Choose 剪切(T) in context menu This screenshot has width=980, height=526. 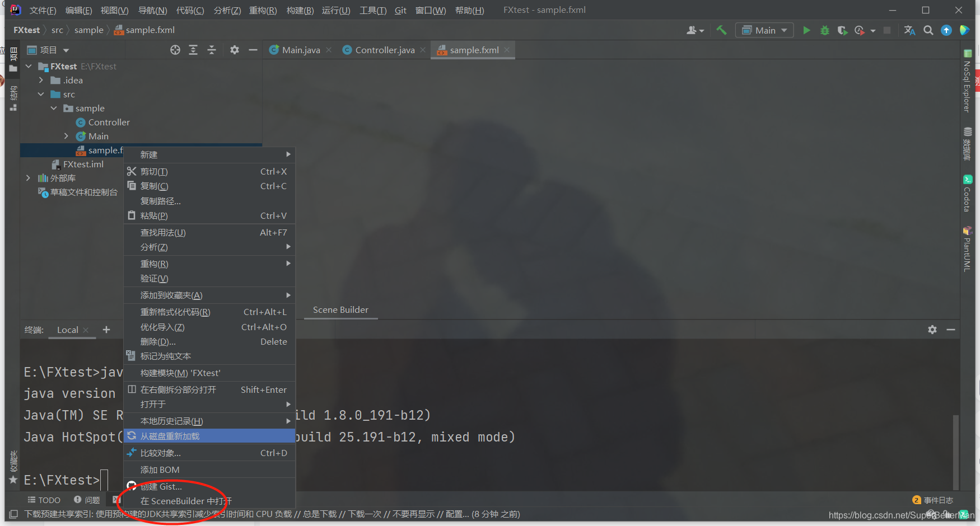coord(209,171)
